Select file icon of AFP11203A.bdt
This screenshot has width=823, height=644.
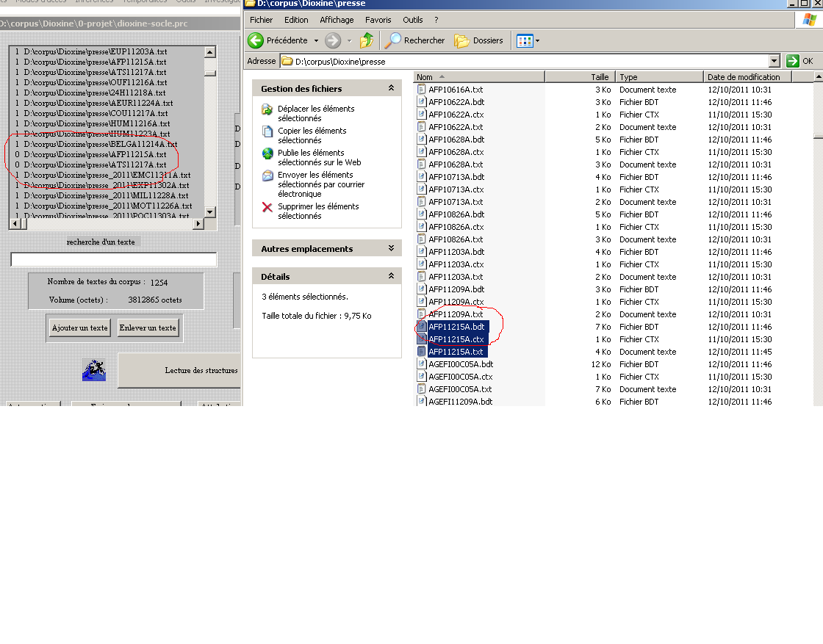[x=421, y=252]
